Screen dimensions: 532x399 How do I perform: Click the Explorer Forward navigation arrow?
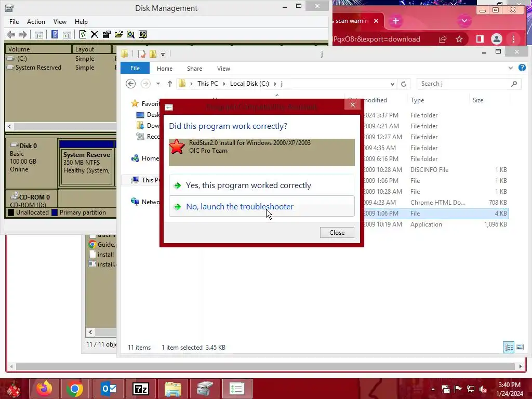coord(145,84)
